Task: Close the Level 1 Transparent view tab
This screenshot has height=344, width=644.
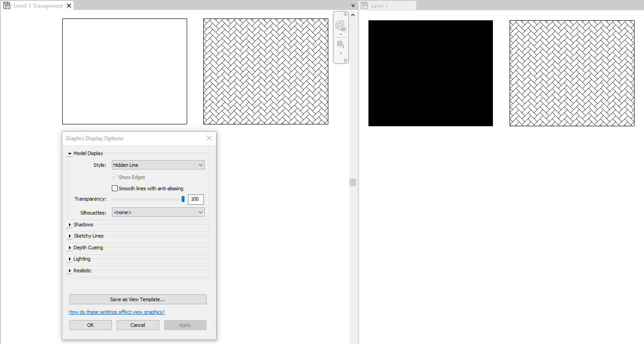Action: [x=69, y=5]
